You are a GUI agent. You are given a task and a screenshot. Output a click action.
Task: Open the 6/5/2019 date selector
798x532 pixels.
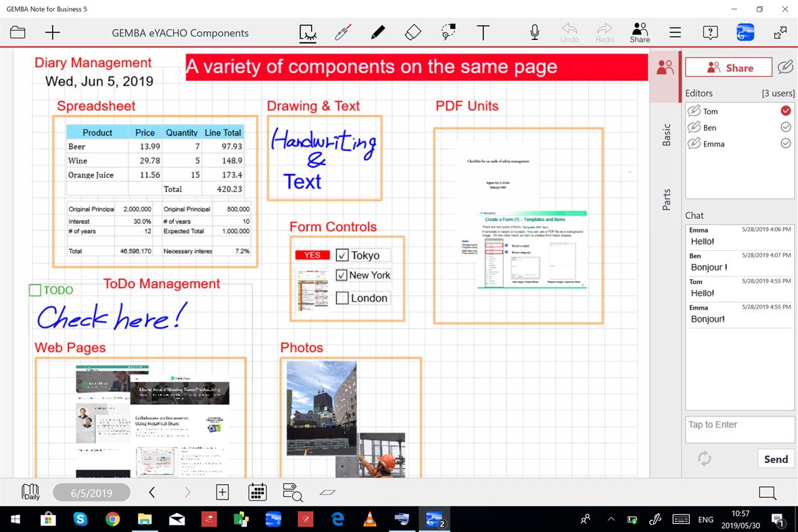(x=91, y=492)
